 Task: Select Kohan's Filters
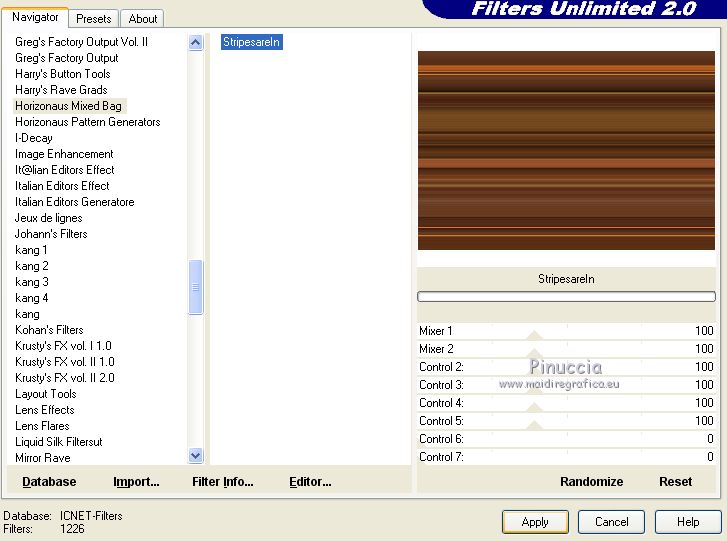pos(49,330)
